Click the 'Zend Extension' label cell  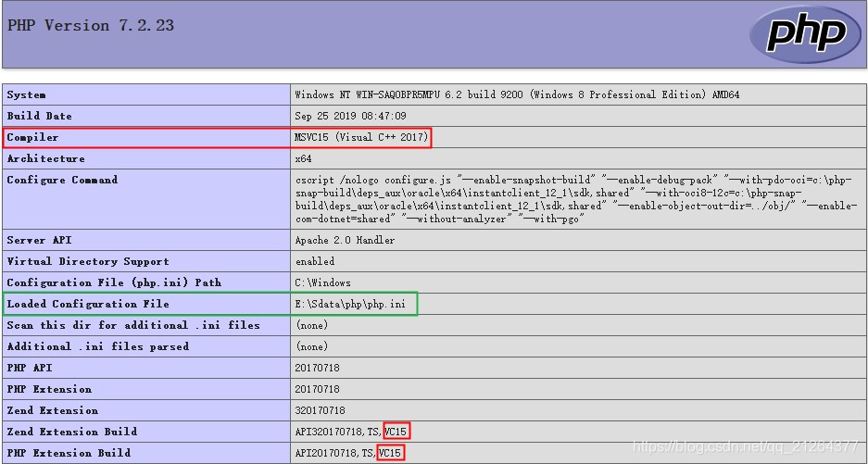coord(146,410)
